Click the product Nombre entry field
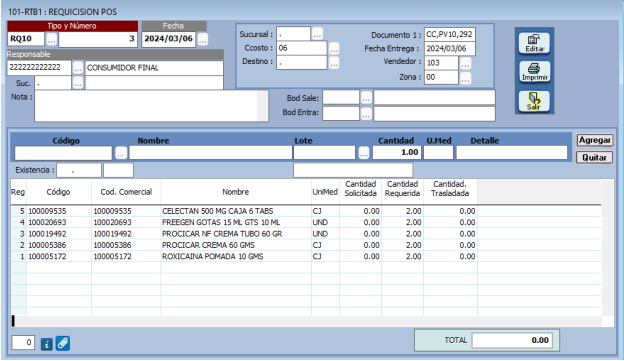Screen dimensions: 624x361 pos(211,153)
